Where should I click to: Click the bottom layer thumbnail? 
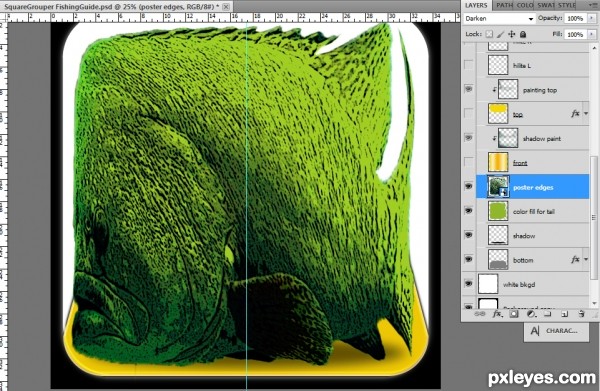click(x=498, y=260)
